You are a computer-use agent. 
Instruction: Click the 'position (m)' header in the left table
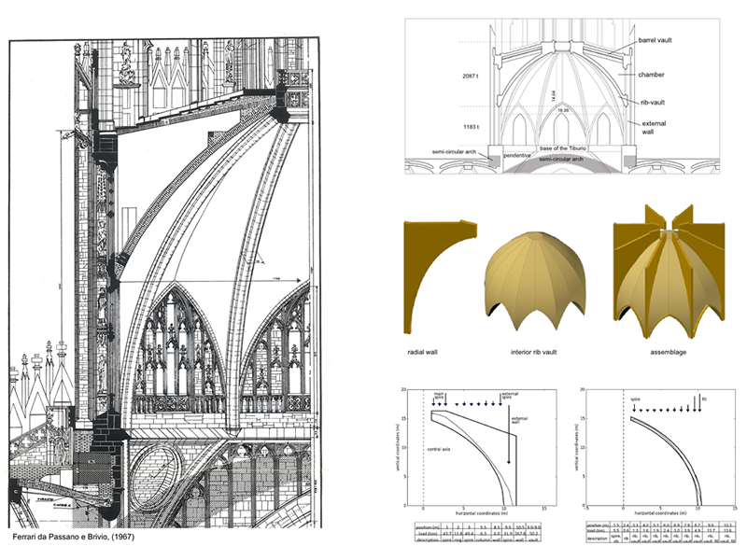coord(428,527)
